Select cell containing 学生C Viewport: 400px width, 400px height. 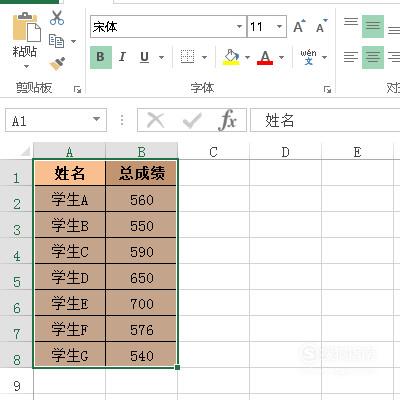(70, 251)
